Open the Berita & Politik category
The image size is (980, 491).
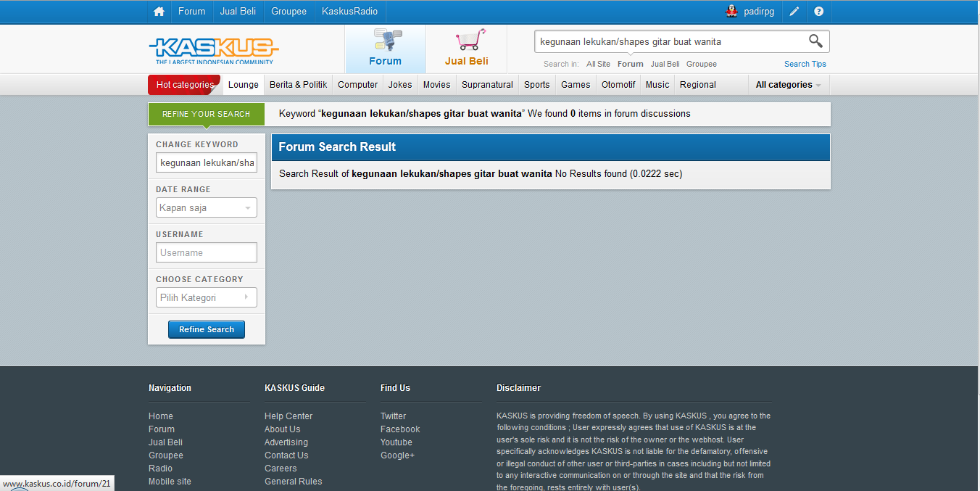coord(298,85)
